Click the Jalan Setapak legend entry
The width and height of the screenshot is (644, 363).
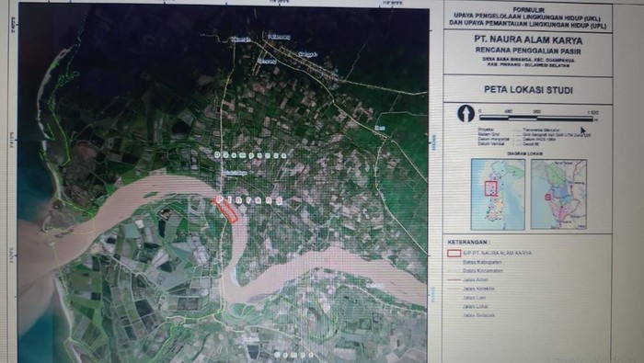[478, 315]
